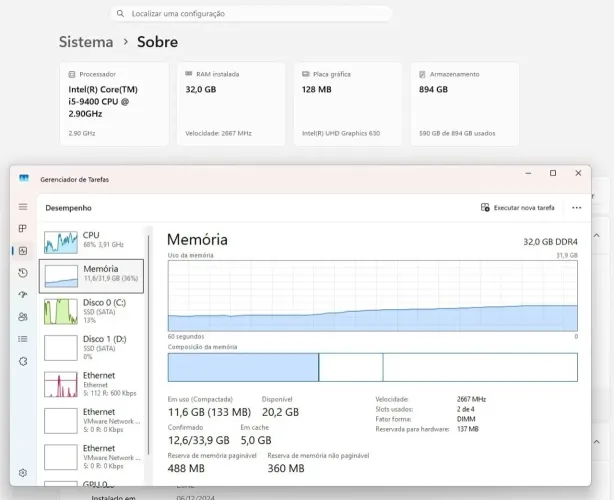The height and width of the screenshot is (500, 614).
Task: Click '590 GB de 894 GB usados' text
Action: [457, 134]
